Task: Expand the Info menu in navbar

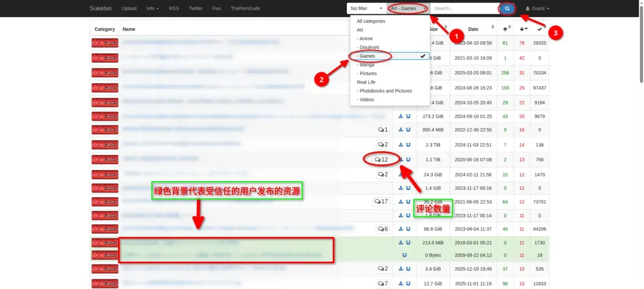Action: 152,9
